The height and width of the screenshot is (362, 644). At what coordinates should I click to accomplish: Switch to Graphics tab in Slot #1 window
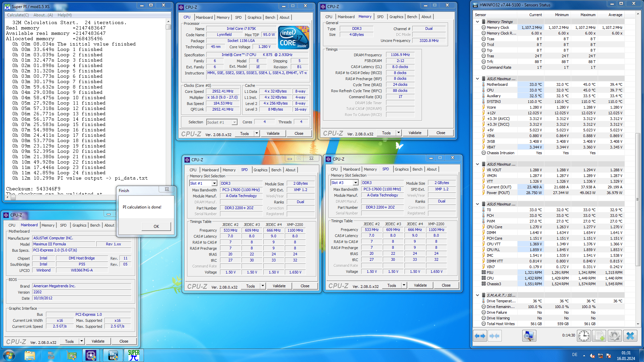[x=260, y=170]
